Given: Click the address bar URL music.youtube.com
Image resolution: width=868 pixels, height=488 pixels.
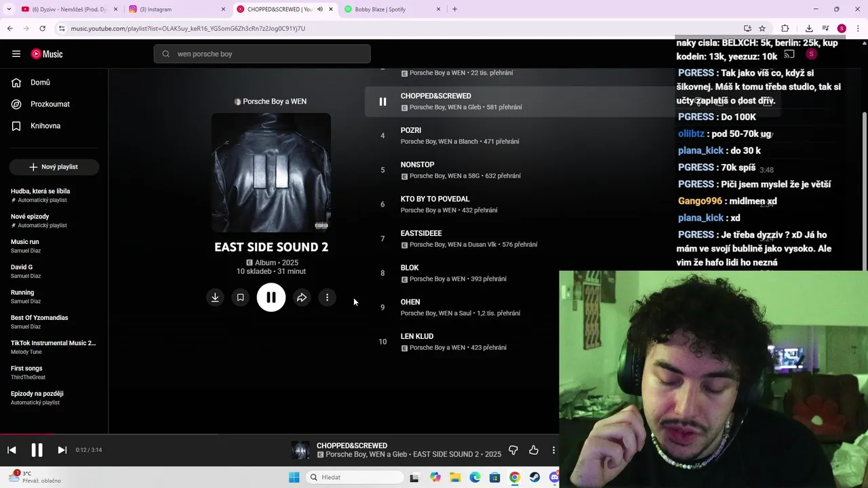Looking at the screenshot, I should [x=188, y=28].
